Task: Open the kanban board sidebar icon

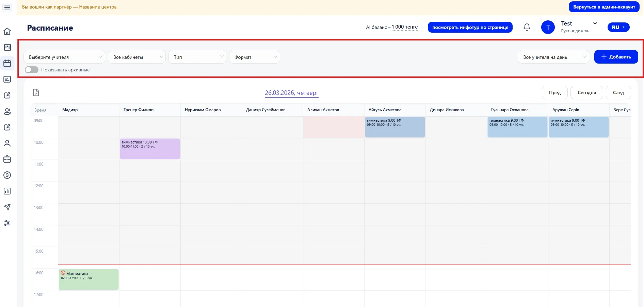Action: pos(7,48)
